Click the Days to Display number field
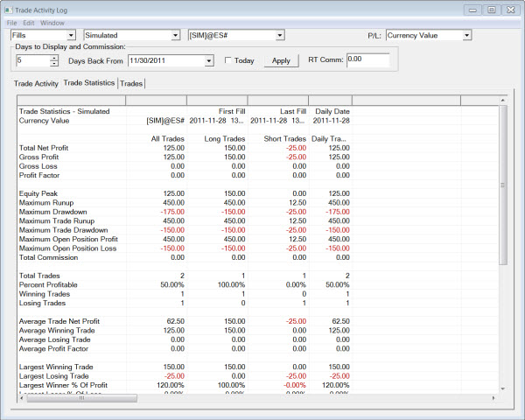 [x=31, y=61]
